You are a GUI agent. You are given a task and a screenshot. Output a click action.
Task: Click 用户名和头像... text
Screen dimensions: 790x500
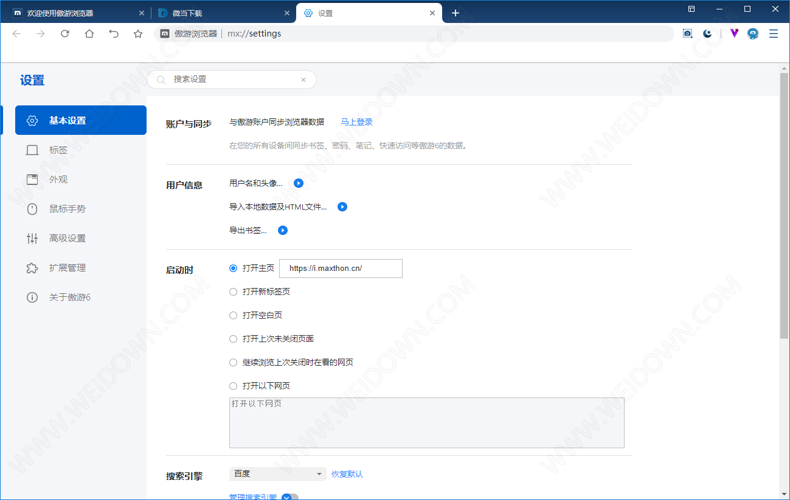(256, 183)
